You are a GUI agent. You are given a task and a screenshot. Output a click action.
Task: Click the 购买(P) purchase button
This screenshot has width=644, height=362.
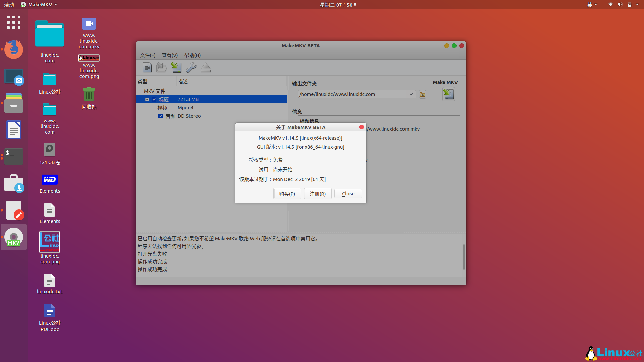[x=287, y=194]
